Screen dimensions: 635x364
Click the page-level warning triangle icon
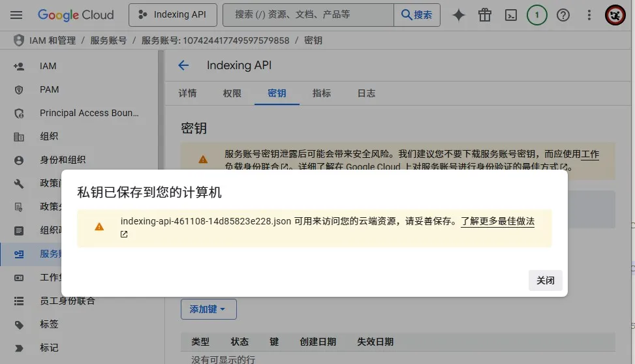[203, 160]
